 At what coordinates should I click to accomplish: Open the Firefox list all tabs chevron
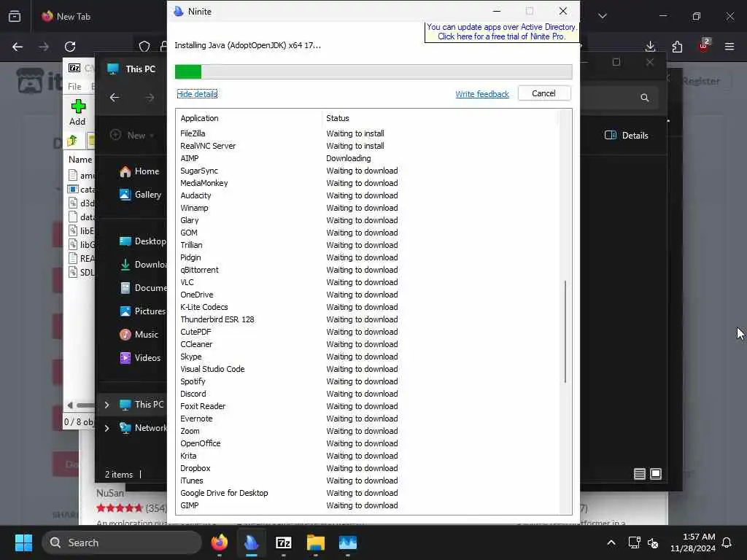(603, 16)
